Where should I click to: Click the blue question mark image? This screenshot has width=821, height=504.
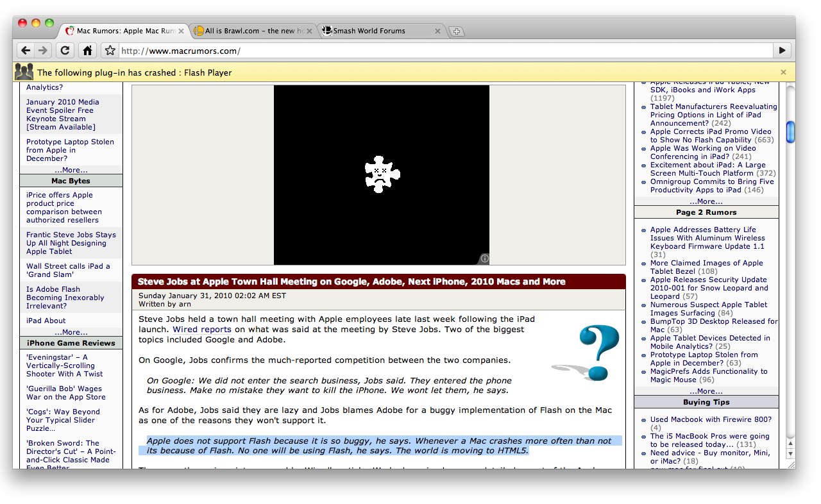[586, 352]
